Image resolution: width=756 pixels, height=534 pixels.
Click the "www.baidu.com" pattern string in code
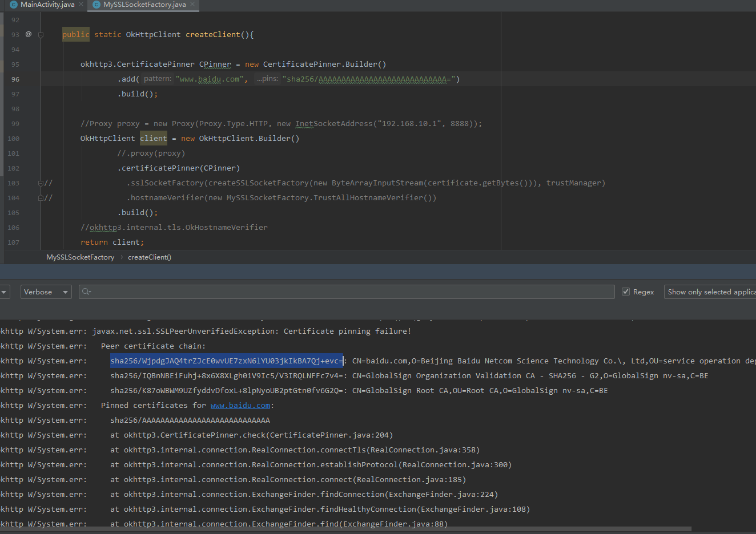tap(210, 79)
